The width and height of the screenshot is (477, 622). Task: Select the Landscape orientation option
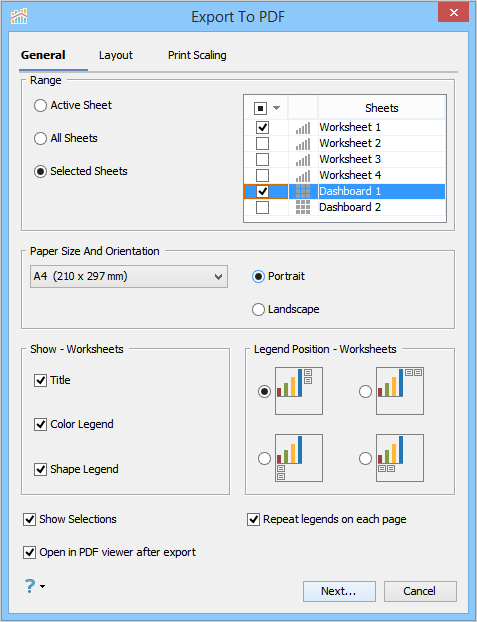258,309
